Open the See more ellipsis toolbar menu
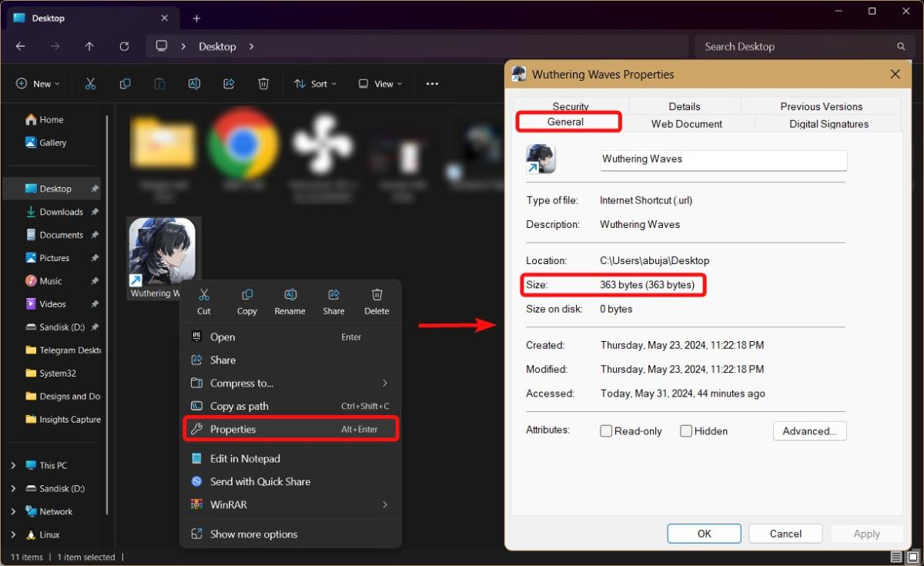 click(x=432, y=84)
